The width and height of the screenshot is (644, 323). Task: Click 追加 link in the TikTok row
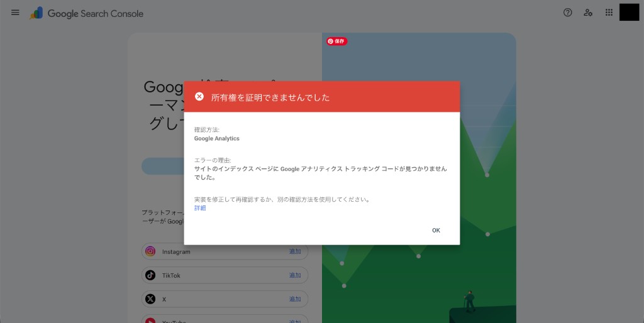(x=295, y=275)
